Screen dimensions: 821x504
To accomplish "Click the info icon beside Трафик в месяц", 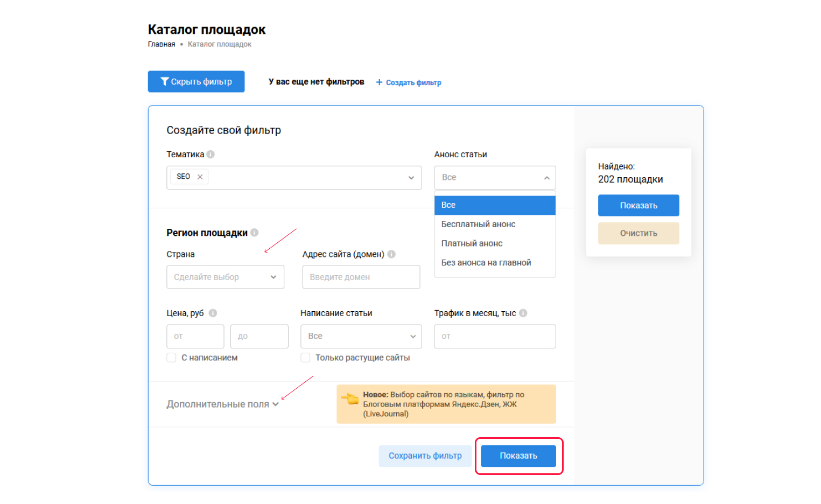I will pyautogui.click(x=523, y=312).
